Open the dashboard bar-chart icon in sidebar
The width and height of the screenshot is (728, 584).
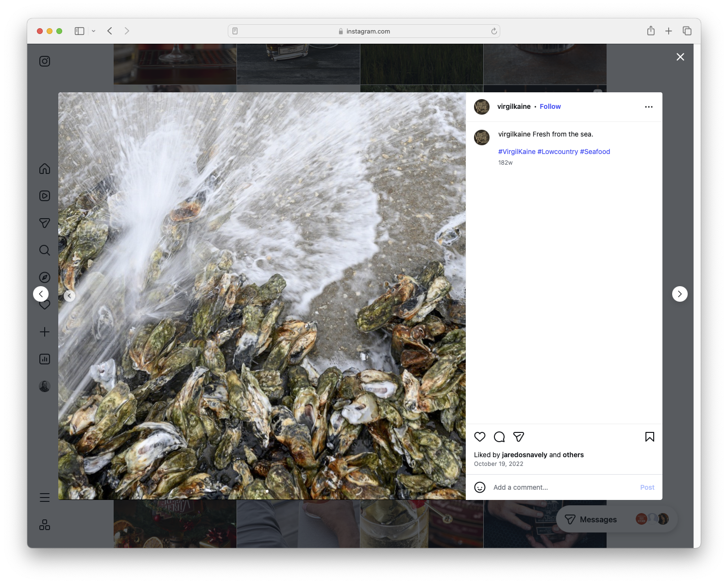45,359
